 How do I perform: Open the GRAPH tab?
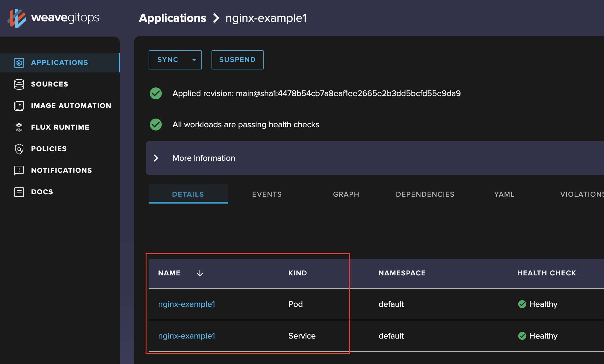(346, 194)
